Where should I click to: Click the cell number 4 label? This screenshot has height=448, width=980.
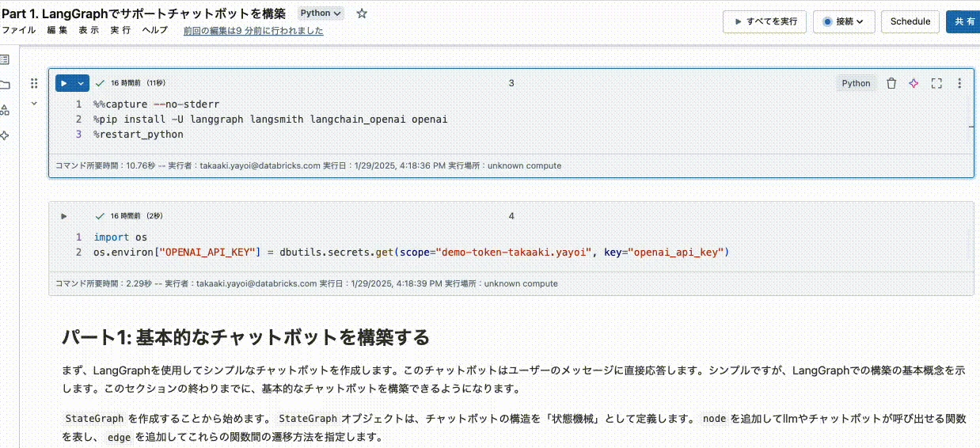point(511,215)
